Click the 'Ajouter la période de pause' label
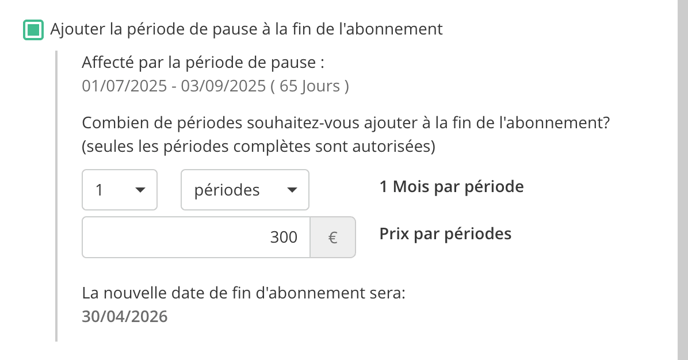The width and height of the screenshot is (688, 360). point(246,29)
